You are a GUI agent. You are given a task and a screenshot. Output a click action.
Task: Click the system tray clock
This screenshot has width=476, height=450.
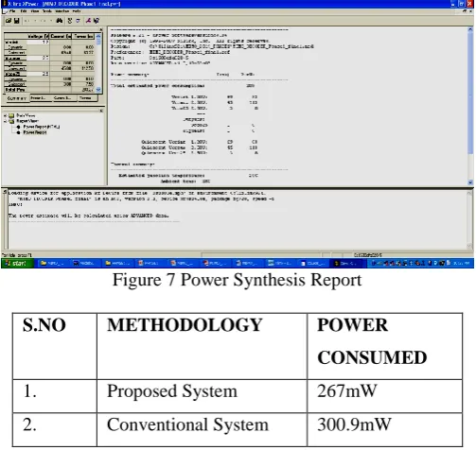tap(463, 264)
